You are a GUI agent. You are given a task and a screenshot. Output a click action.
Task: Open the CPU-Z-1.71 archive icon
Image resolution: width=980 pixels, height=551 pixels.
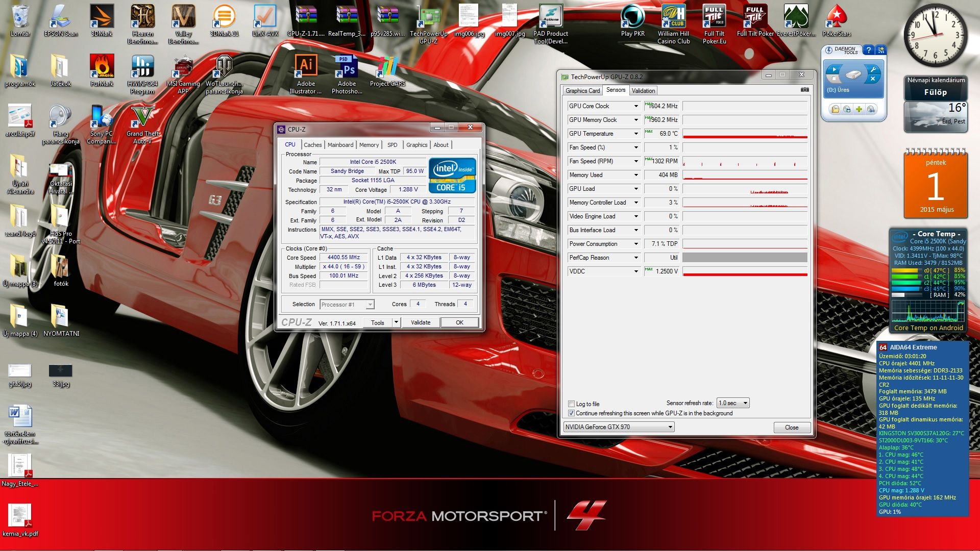306,20
